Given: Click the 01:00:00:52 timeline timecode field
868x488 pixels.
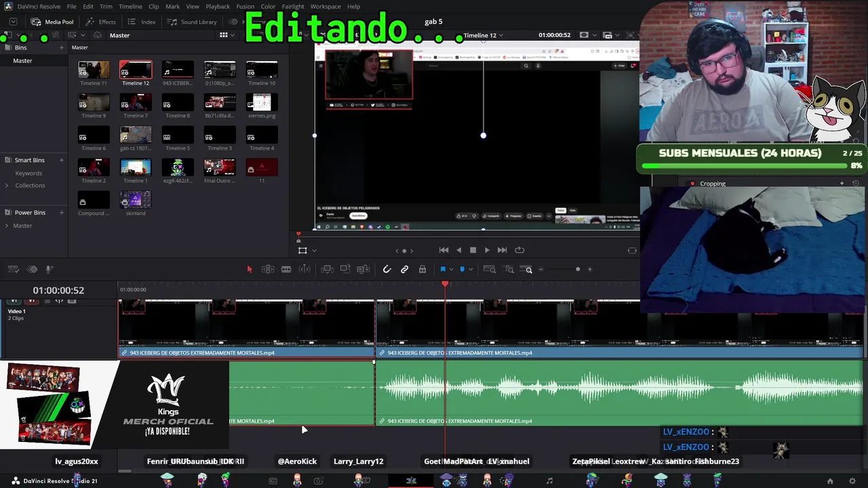Looking at the screenshot, I should (58, 290).
